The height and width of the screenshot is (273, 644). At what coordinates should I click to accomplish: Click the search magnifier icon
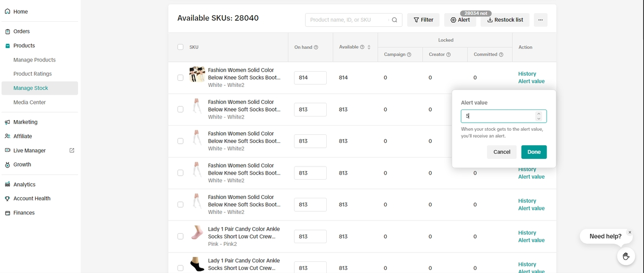click(394, 20)
